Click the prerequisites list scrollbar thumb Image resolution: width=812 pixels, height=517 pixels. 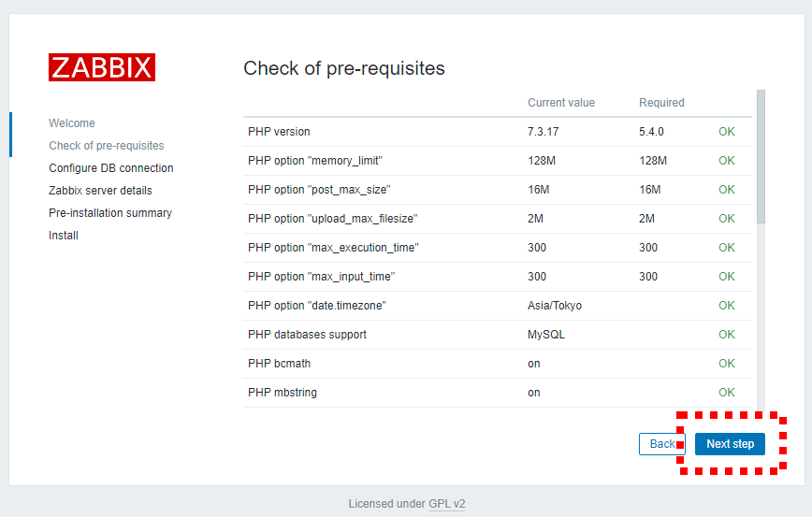point(761,157)
